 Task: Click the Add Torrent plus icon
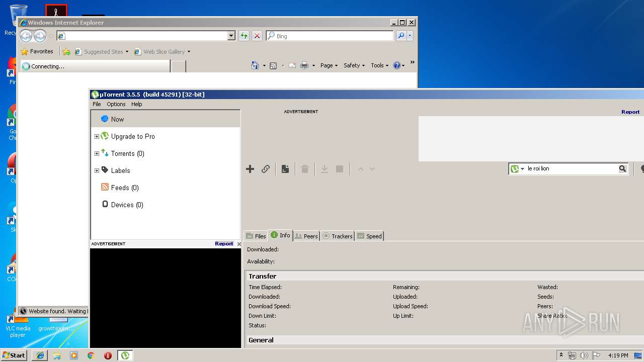250,169
